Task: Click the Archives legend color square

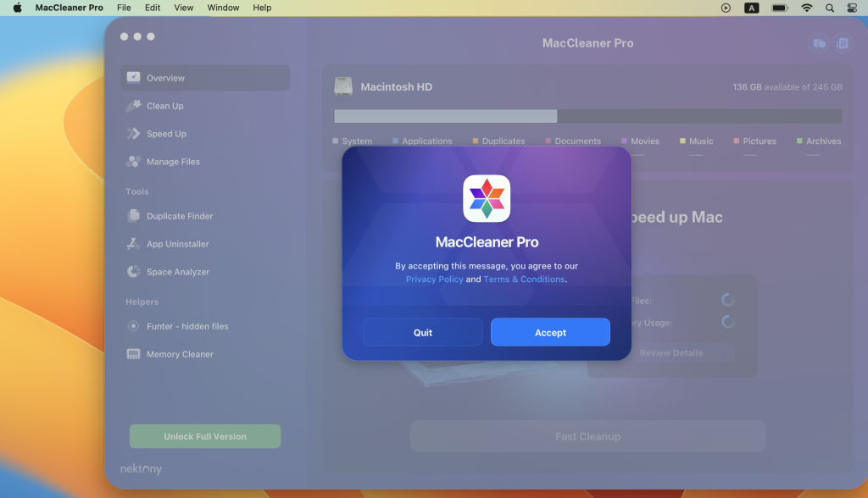Action: [x=799, y=141]
